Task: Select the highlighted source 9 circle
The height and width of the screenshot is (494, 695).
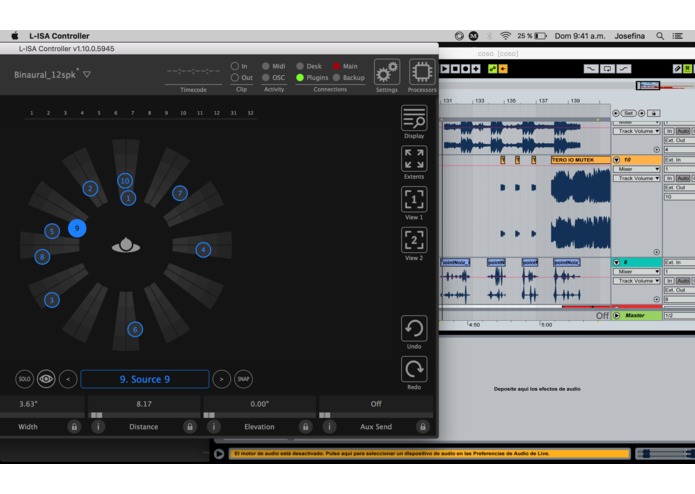Action: point(77,228)
